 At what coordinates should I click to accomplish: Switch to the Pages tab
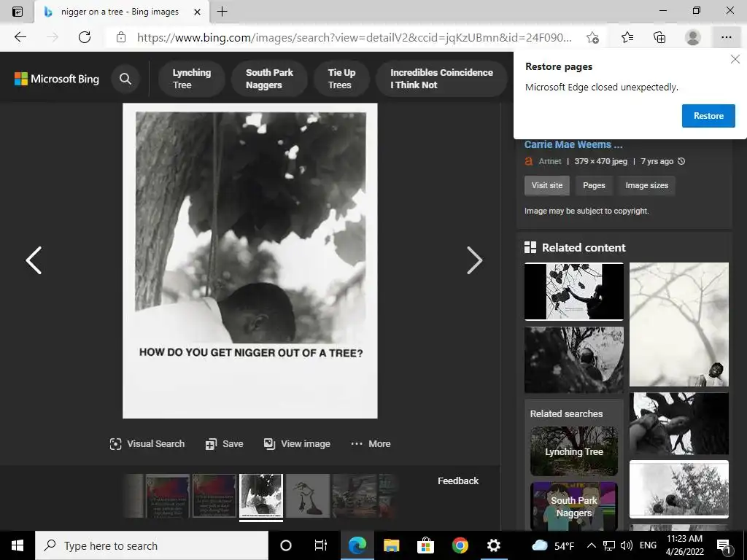pos(594,185)
